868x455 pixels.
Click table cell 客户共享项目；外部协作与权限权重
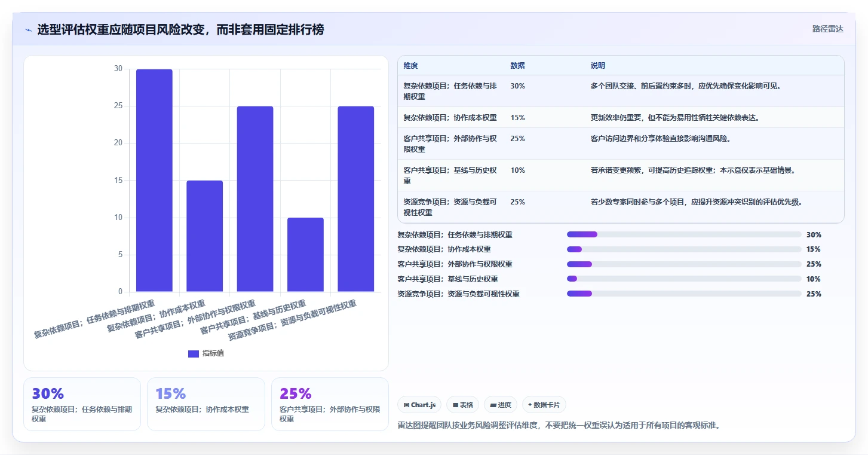(450, 143)
